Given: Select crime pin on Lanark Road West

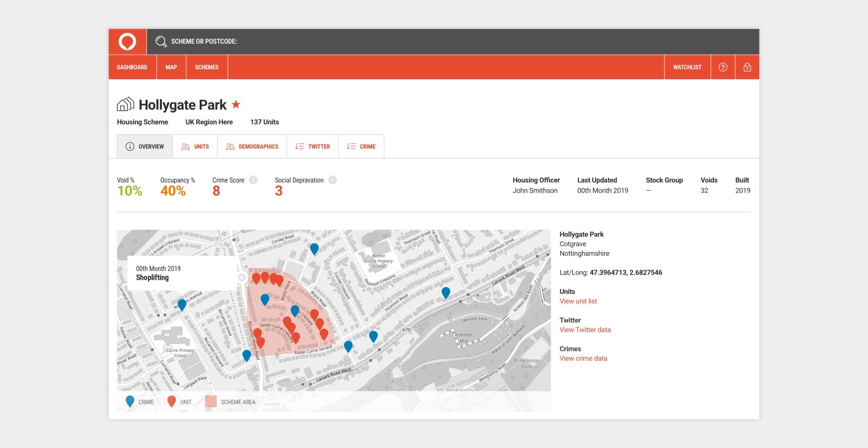Looking at the screenshot, I should (x=446, y=293).
